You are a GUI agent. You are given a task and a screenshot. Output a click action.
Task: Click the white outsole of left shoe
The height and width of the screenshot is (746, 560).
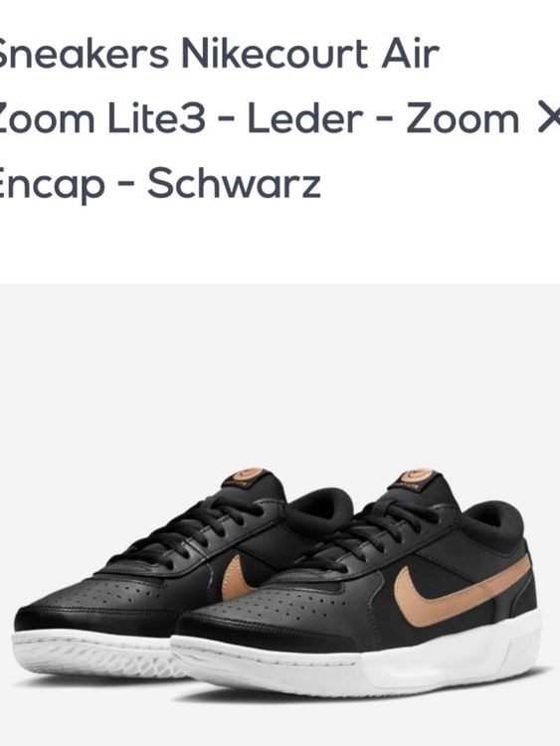click(95, 654)
